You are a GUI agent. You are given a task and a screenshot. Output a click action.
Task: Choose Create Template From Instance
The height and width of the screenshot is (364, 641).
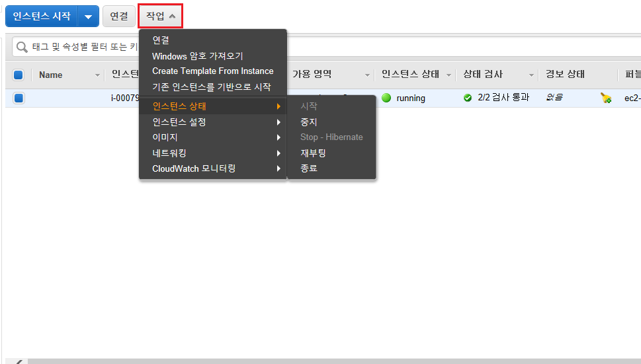pyautogui.click(x=213, y=71)
